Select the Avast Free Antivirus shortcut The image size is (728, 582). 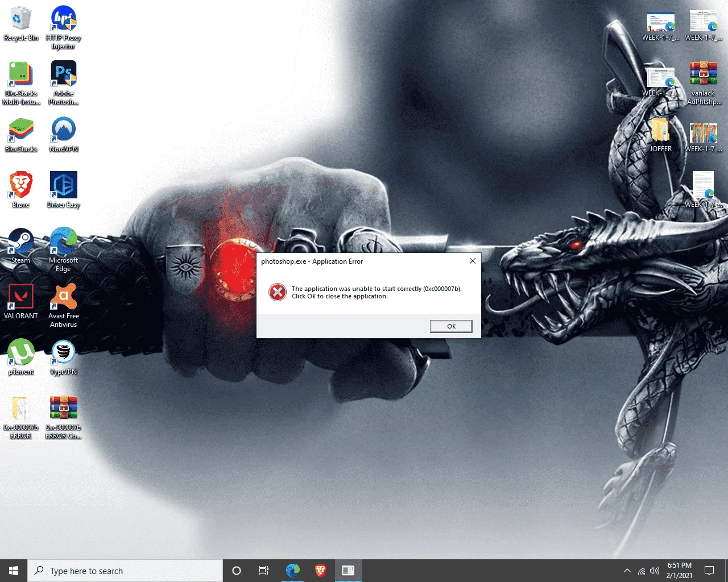tap(64, 306)
